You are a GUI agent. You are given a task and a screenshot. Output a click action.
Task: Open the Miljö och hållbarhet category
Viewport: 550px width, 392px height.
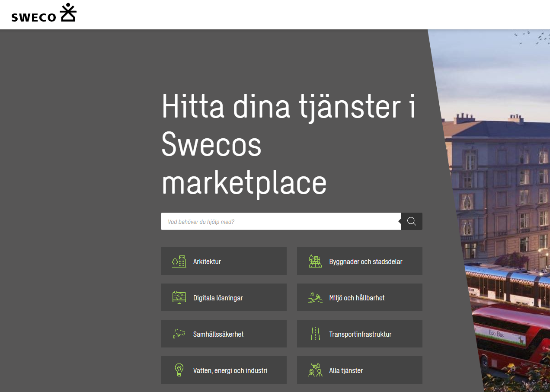(357, 298)
